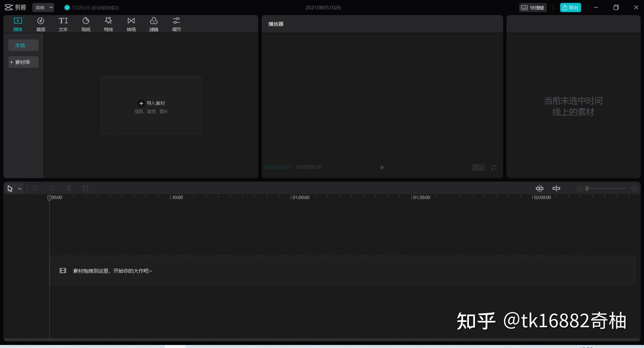Open the 媒体 (Media) tab

(18, 24)
